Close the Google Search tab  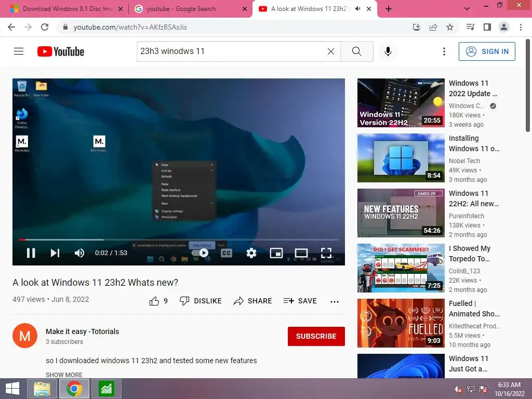(245, 9)
